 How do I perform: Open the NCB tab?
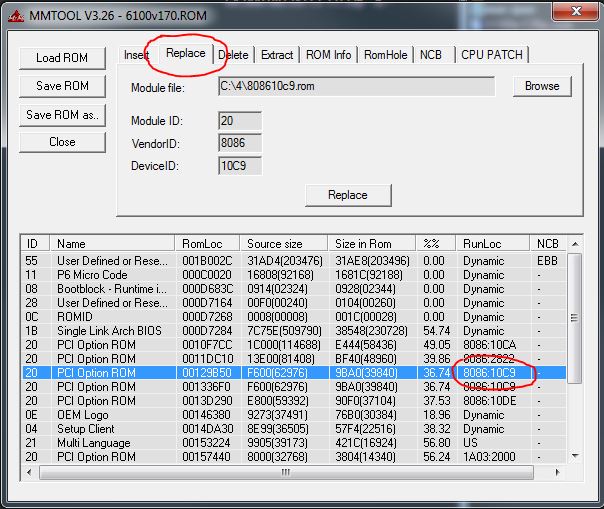click(431, 55)
